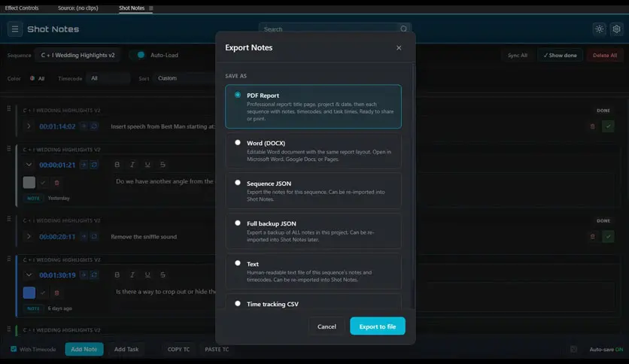Jump to timecode arrow for 00:01:14:02
Viewport: 629px width, 364px height.
pyautogui.click(x=84, y=126)
